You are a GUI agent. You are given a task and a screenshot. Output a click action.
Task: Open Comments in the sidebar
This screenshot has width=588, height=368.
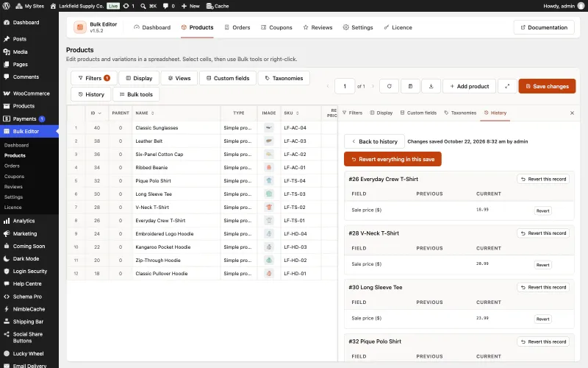(x=26, y=77)
